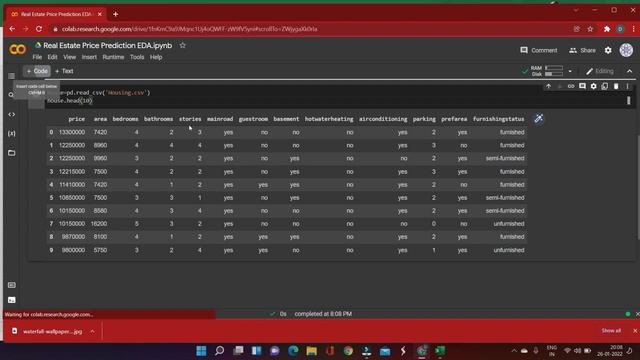Click the area value 16200
The image size is (640, 360).
coord(99,224)
